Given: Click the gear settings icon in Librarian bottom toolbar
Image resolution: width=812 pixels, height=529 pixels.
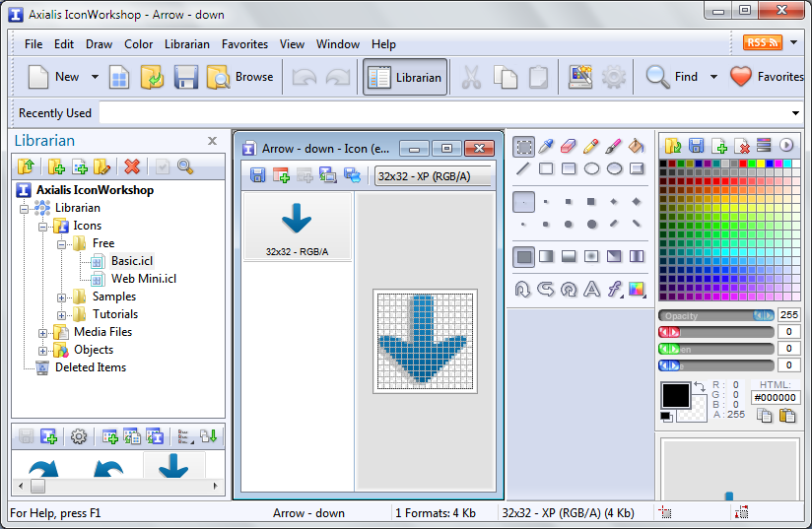Looking at the screenshot, I should (79, 436).
